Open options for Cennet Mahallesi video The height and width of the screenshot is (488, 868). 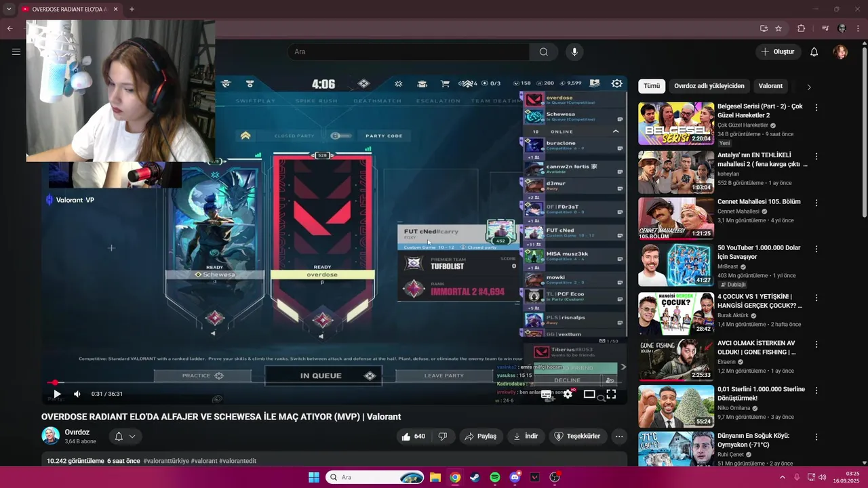tap(816, 203)
